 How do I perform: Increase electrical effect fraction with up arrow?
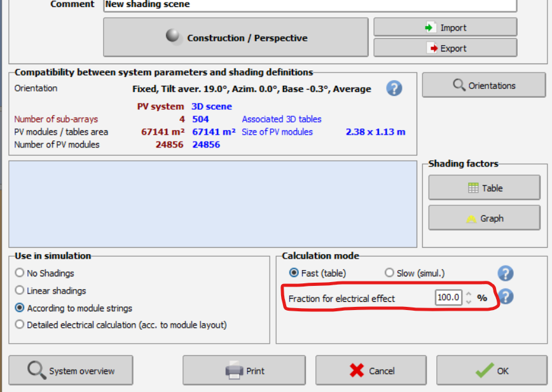tap(469, 294)
